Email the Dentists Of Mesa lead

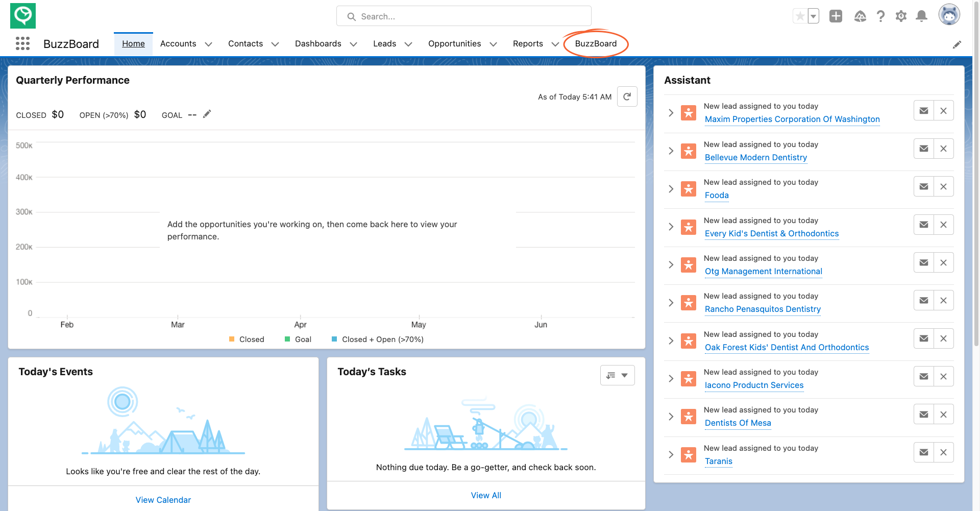(x=923, y=414)
